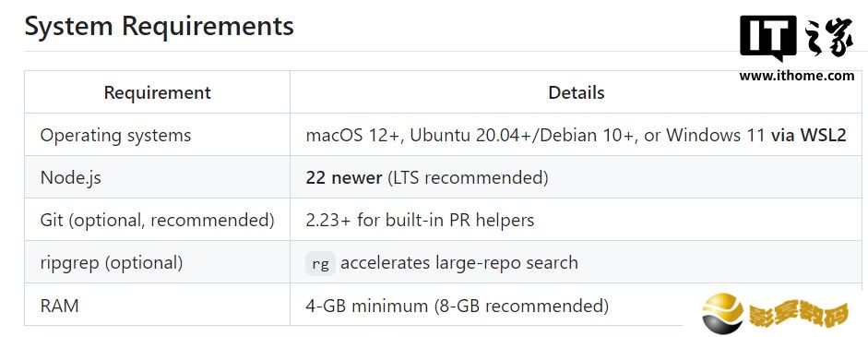Click the Chinese characters beside the IT logo
Screen dimensions: 868x337
[x=828, y=38]
